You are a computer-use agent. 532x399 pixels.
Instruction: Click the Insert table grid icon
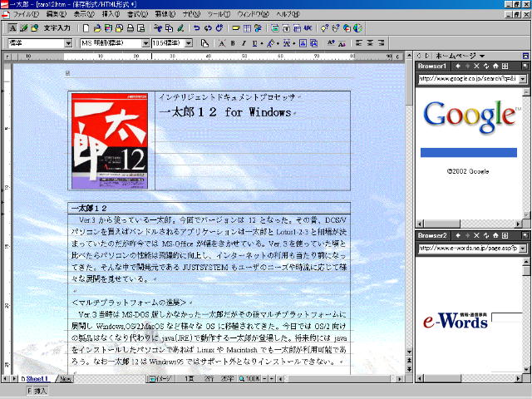[247, 28]
